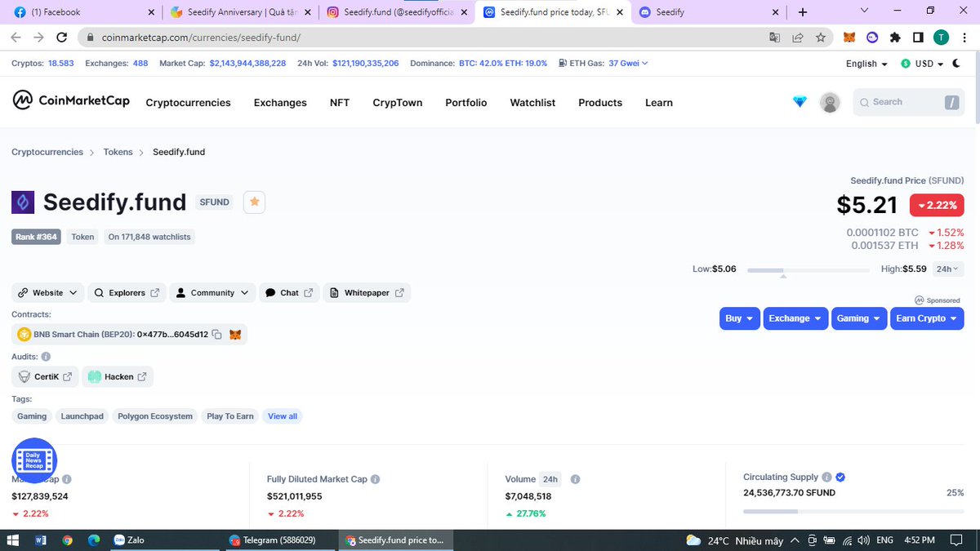Open Daily News Recap widget
Image resolution: width=980 pixels, height=551 pixels.
click(x=34, y=460)
